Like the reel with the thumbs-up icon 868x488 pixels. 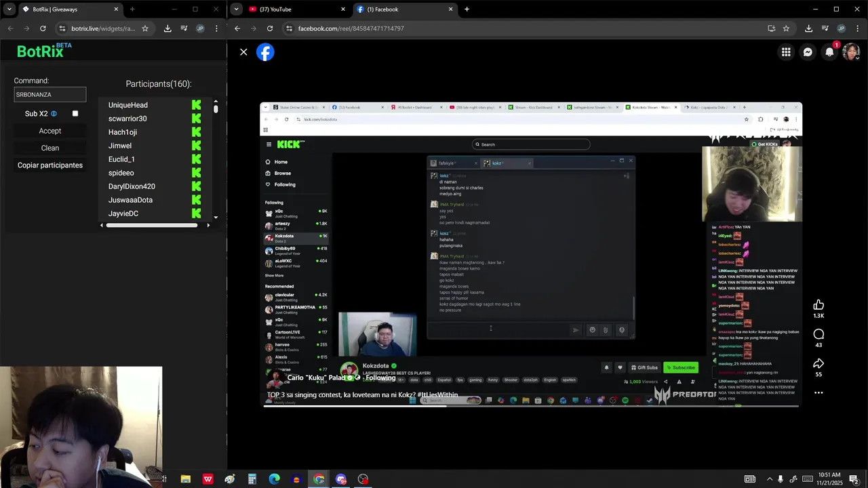click(x=818, y=305)
